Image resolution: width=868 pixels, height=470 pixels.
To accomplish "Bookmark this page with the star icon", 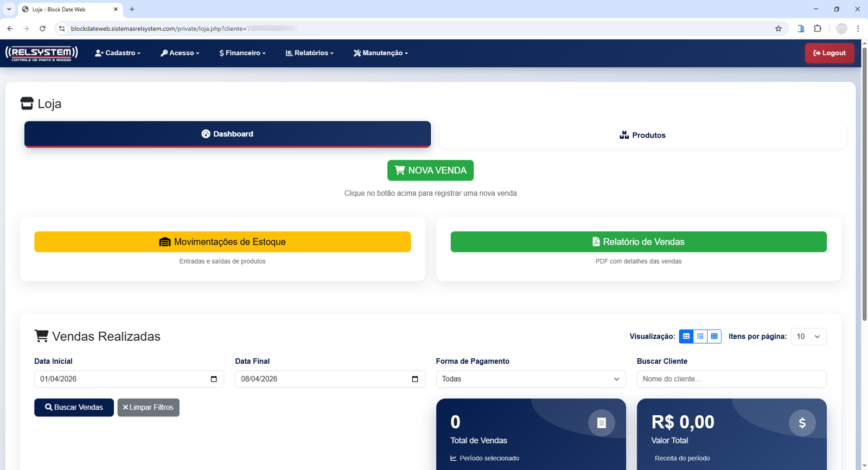I will 778,29.
